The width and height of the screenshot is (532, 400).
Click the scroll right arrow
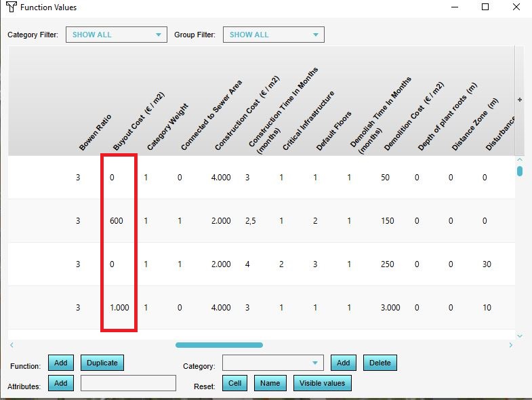(x=511, y=345)
